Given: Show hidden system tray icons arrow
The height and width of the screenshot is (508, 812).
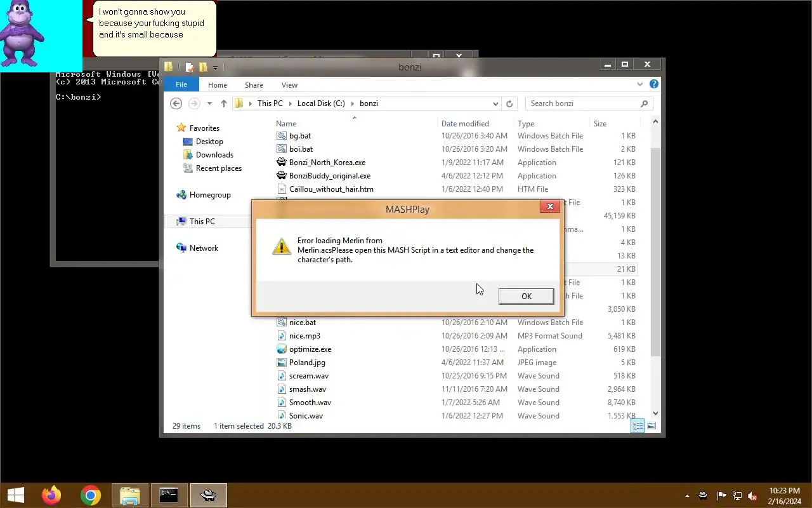Looking at the screenshot, I should coord(687,496).
